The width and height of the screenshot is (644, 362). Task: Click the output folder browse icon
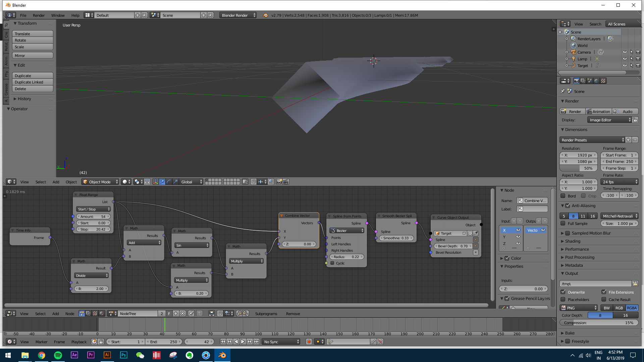pos(635,284)
